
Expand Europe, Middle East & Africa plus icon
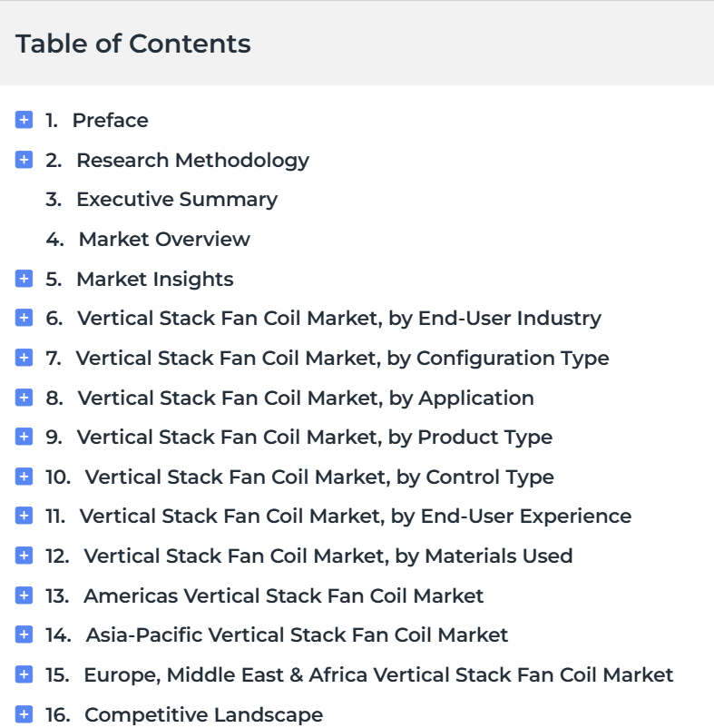(24, 674)
